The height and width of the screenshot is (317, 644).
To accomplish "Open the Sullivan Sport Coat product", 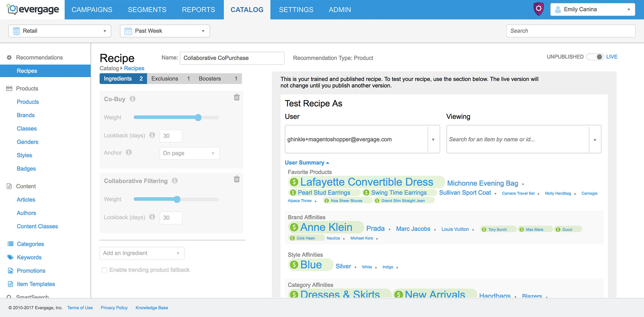I will point(465,193).
